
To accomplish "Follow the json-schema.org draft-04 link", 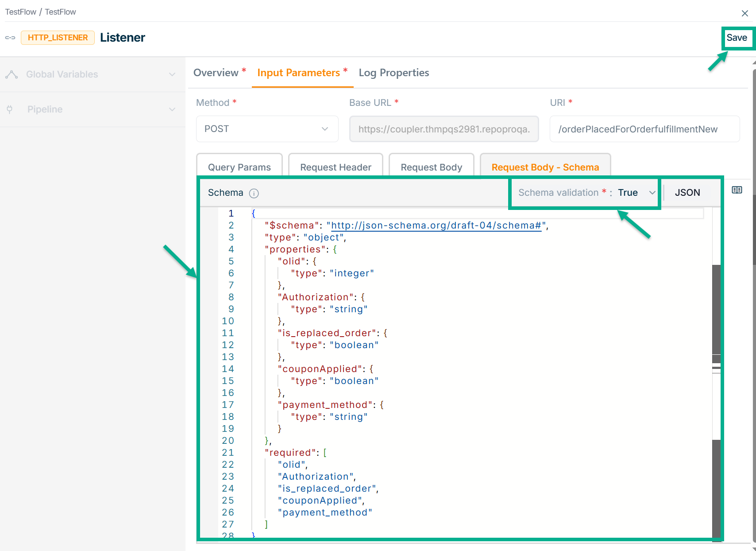I will coord(436,225).
